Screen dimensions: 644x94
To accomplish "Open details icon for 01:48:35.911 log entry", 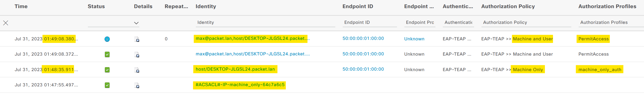I will point(137,70).
